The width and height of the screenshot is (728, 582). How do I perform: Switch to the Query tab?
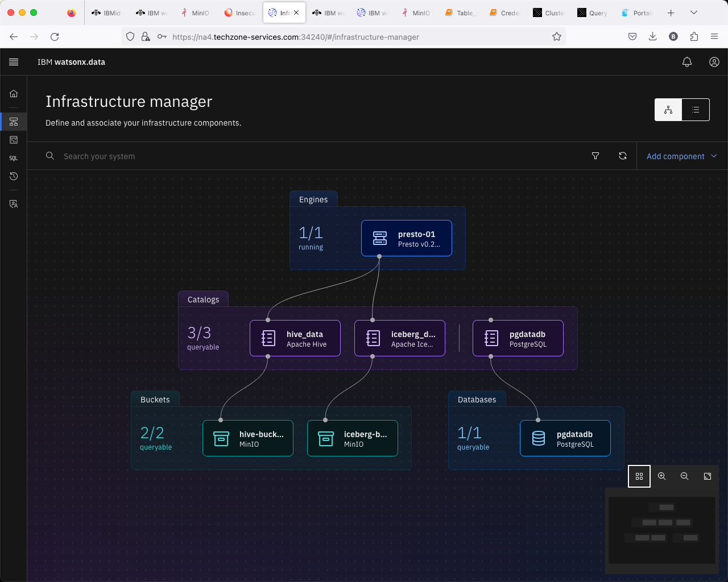pyautogui.click(x=593, y=13)
